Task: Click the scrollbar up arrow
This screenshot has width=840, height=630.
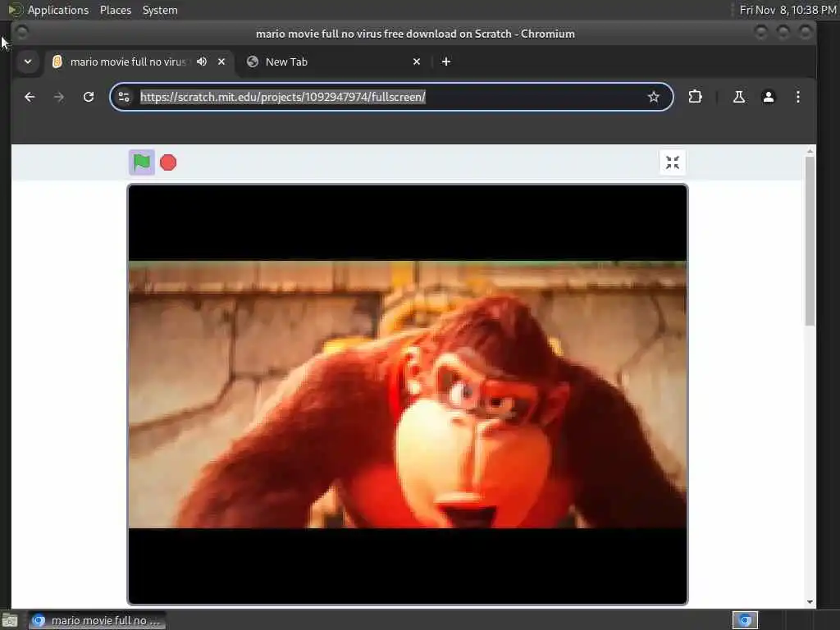Action: [x=810, y=152]
